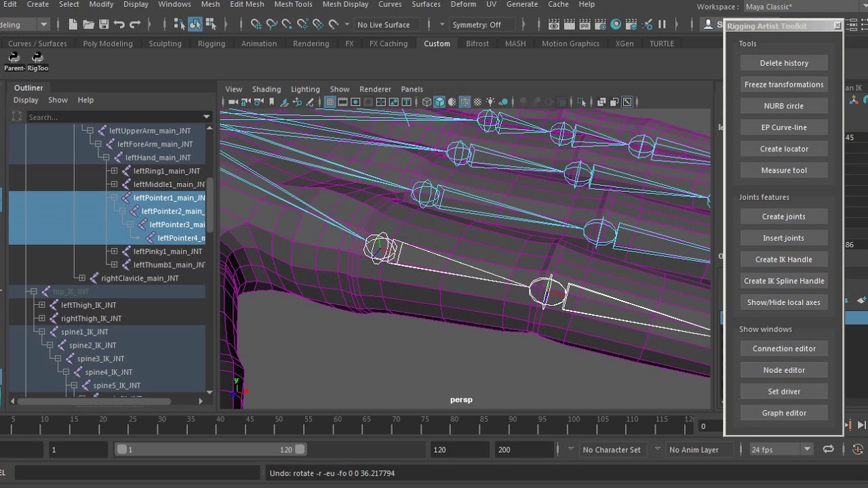Toggle smooth shade all cube
868x488 pixels.
[439, 102]
